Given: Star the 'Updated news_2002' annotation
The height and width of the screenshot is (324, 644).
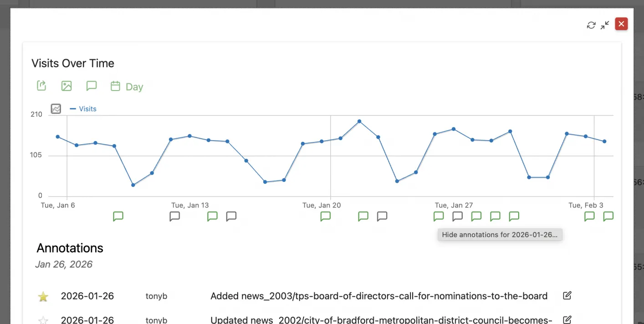Looking at the screenshot, I should (43, 320).
